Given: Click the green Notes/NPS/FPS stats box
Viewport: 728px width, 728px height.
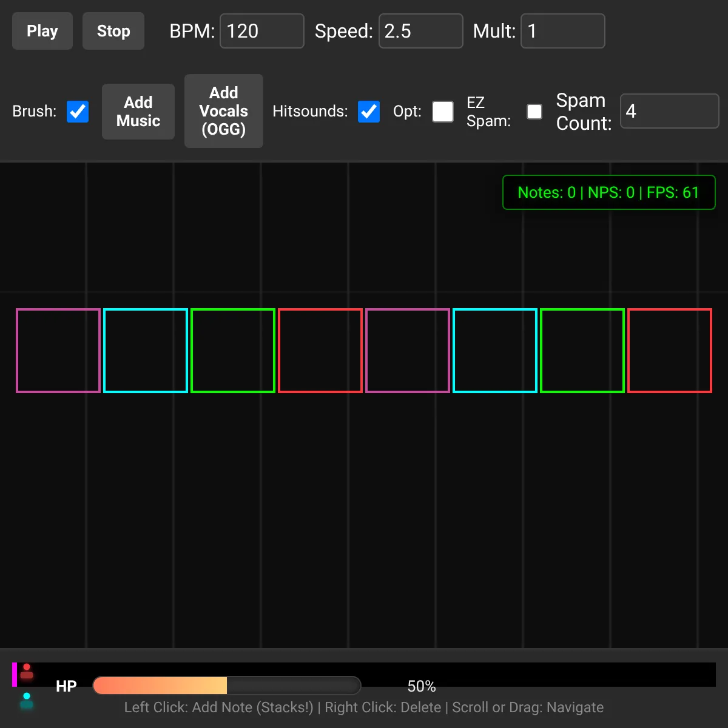Looking at the screenshot, I should pyautogui.click(x=609, y=192).
